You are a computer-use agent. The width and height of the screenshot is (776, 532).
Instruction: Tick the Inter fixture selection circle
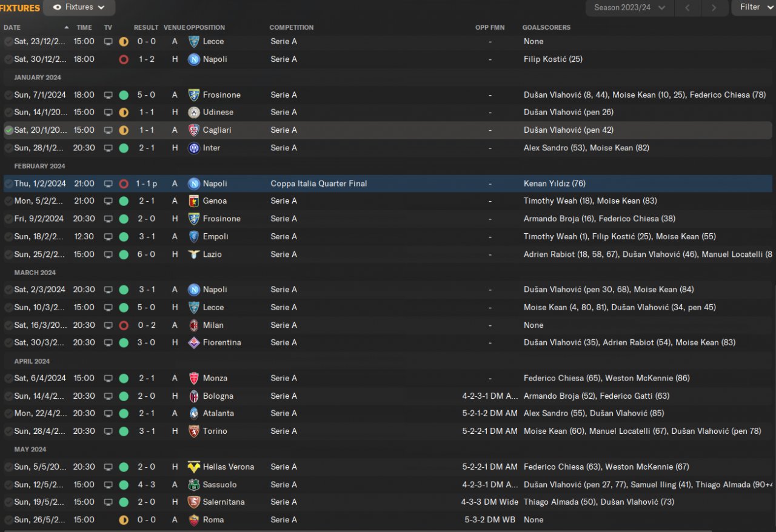(x=8, y=148)
